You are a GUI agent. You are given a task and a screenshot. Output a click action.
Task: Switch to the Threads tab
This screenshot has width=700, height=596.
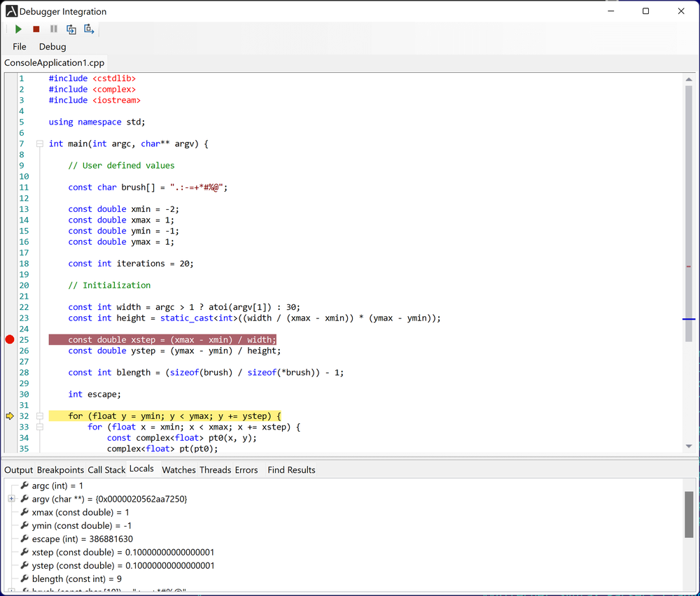(215, 470)
